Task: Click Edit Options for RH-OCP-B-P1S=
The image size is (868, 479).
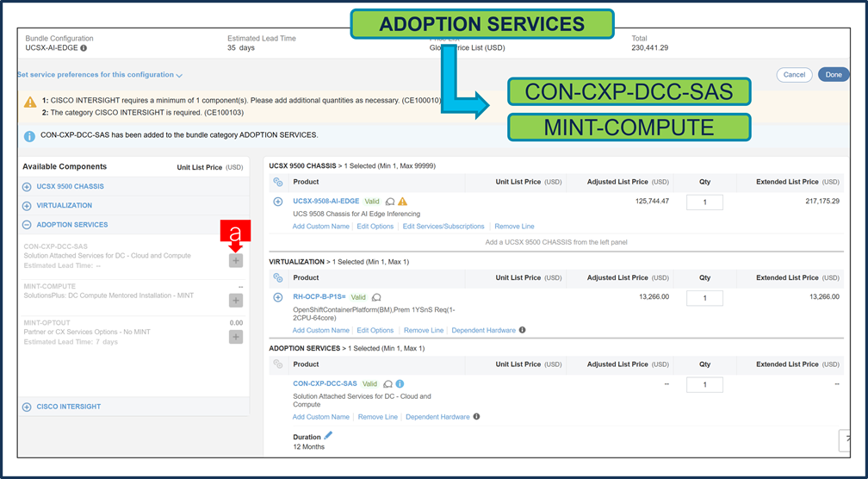Action: [x=375, y=330]
